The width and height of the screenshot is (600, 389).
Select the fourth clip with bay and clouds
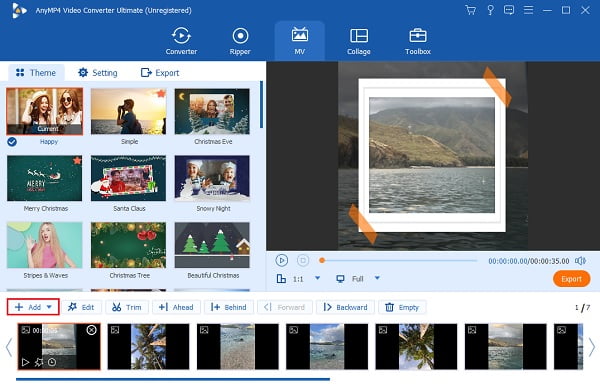click(x=327, y=347)
